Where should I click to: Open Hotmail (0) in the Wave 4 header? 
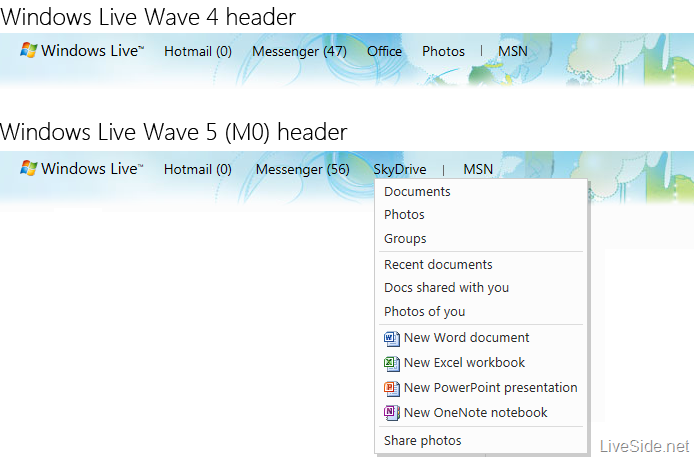tap(198, 51)
